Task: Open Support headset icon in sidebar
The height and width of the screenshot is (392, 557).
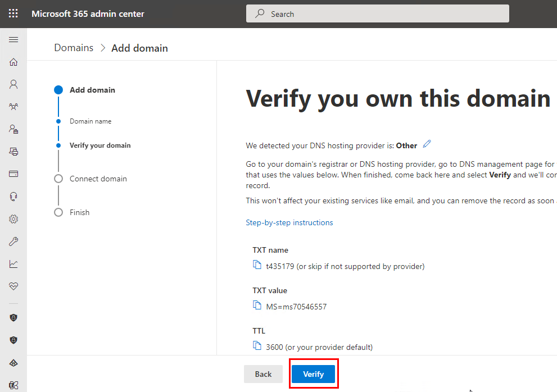Action: pos(13,197)
